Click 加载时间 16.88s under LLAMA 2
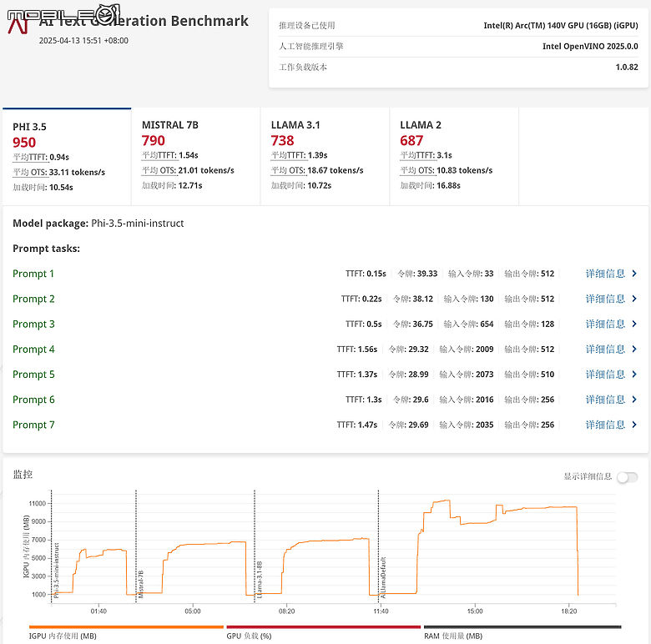651x644 pixels. [430, 185]
